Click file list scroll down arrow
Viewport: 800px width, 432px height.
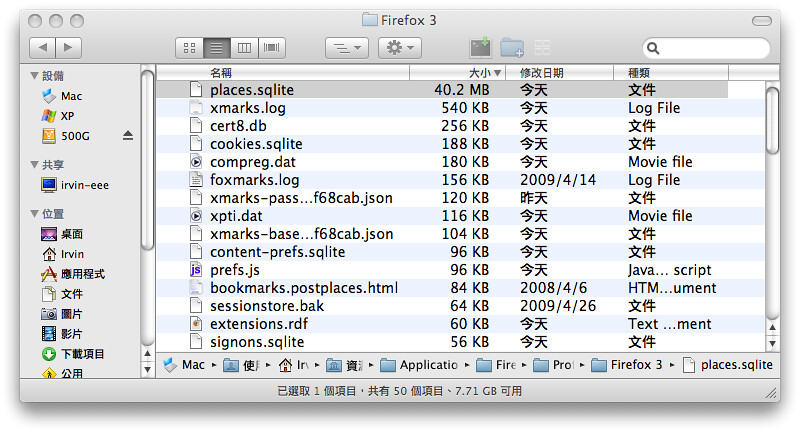point(772,344)
